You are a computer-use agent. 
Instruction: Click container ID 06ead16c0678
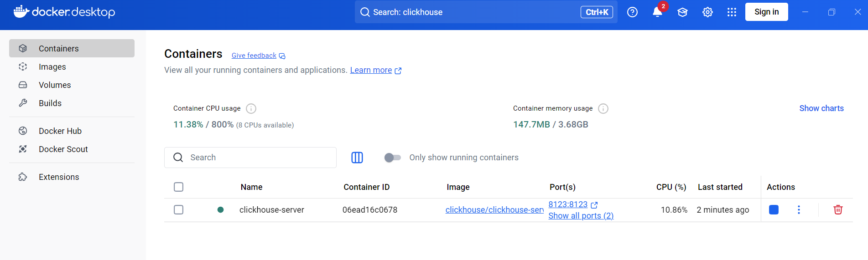coord(370,210)
